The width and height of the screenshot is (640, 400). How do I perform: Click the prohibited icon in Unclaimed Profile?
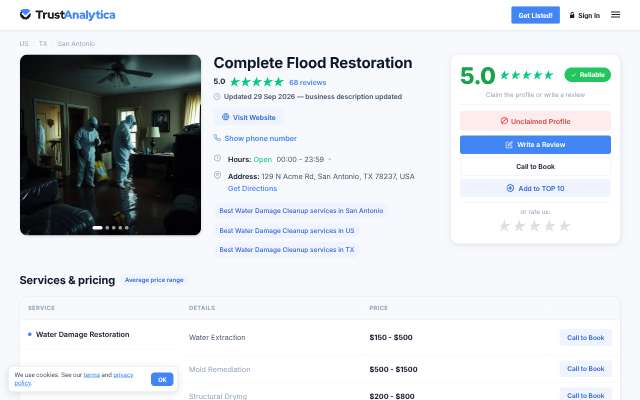pyautogui.click(x=504, y=121)
